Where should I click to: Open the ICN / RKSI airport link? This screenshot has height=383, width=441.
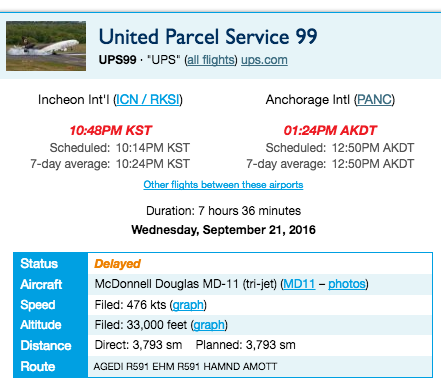(148, 100)
